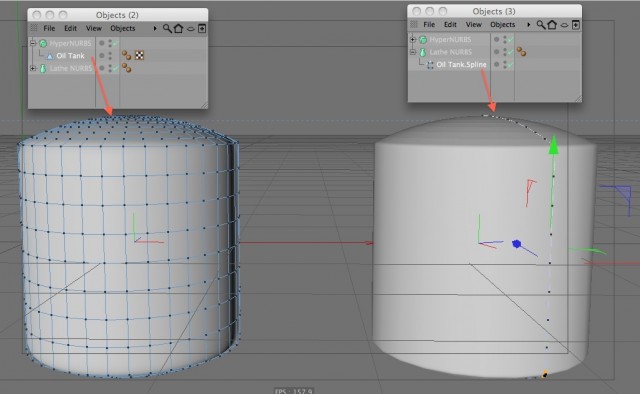Open the Objects menu in Objects (3) panel
This screenshot has width=640, height=394.
coord(502,24)
